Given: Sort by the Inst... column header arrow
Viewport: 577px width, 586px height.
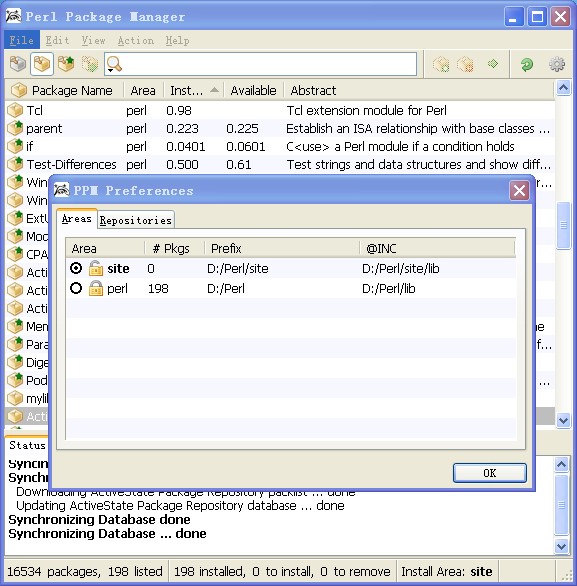Looking at the screenshot, I should (x=214, y=90).
